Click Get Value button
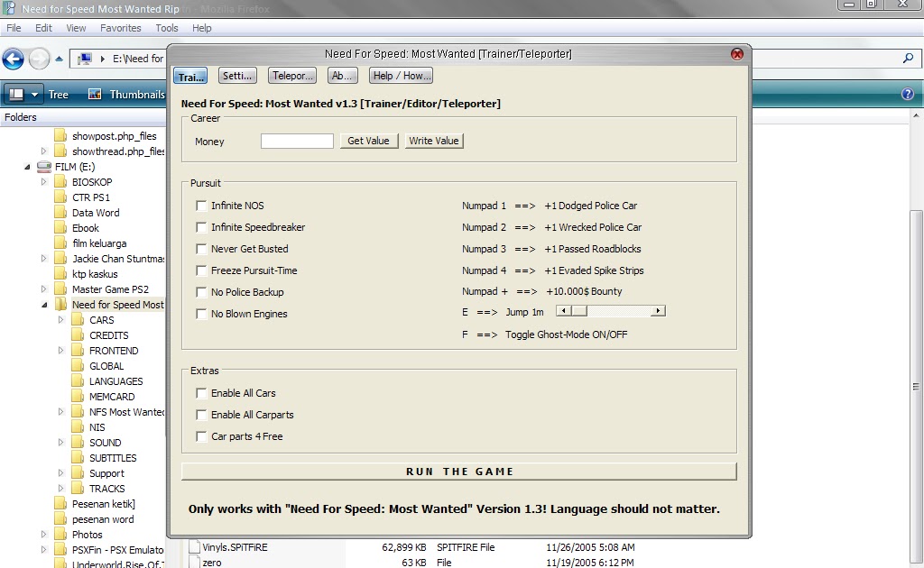Viewport: 924px width, 568px height. (x=369, y=141)
